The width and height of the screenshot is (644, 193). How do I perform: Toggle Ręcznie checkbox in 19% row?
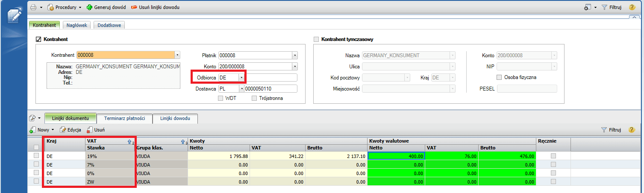(x=553, y=156)
